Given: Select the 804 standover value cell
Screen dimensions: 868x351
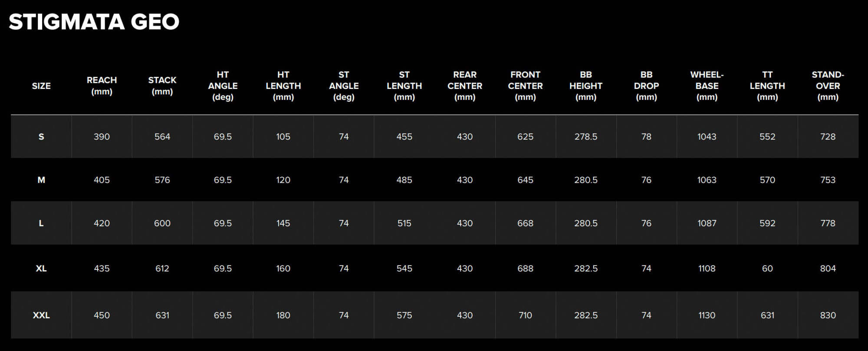Looking at the screenshot, I should coord(828,269).
